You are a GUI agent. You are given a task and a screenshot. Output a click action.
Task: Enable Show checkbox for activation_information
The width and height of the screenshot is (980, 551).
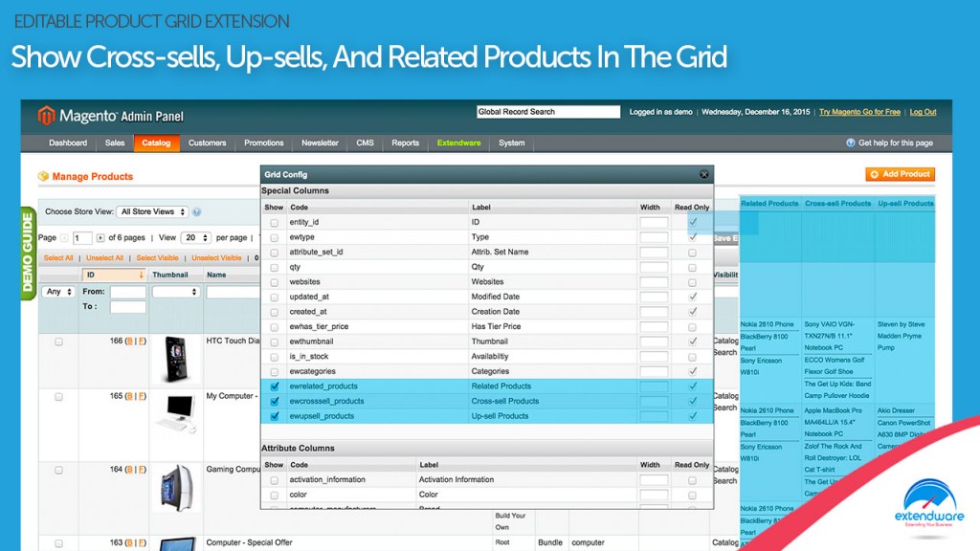[x=275, y=481]
